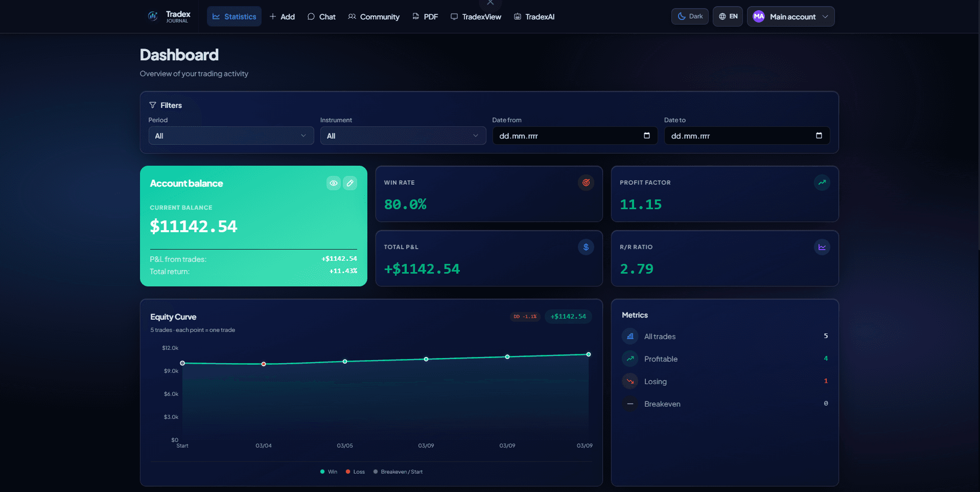Click the target icon on the Win Rate card

pos(586,183)
